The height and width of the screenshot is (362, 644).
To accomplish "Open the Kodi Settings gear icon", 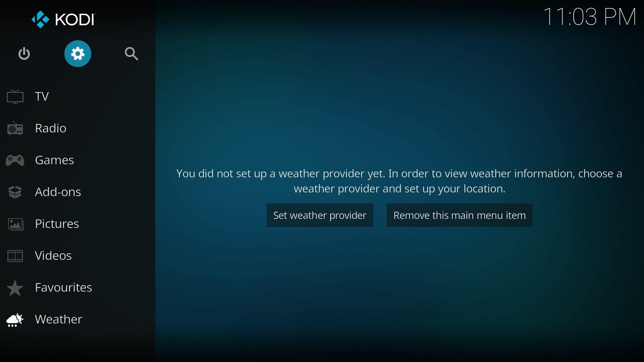I will (78, 53).
